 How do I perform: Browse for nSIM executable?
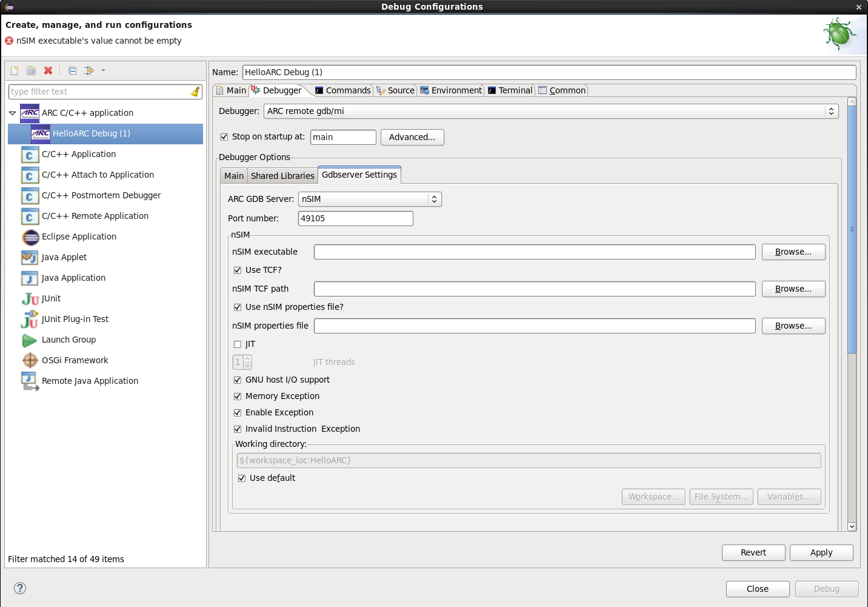tap(793, 252)
